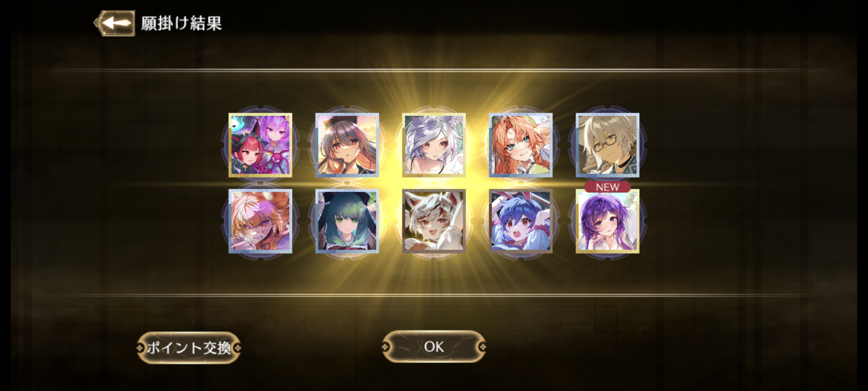Tap the ornament left of the OK label

click(386, 347)
